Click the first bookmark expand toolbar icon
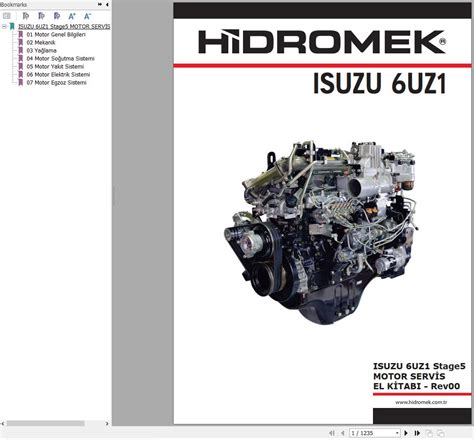The image size is (474, 440). coord(26,16)
